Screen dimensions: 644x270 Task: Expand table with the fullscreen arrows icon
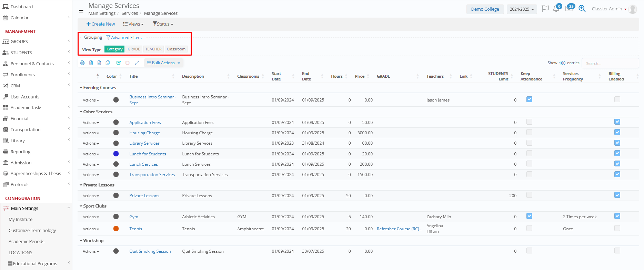point(137,63)
